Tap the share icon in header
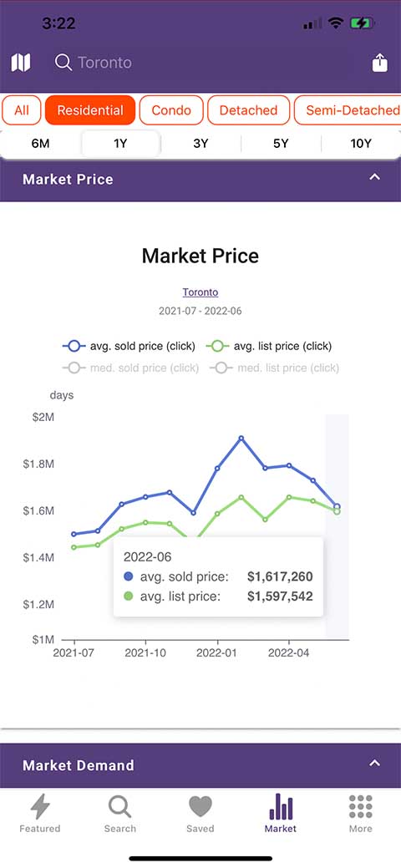The height and width of the screenshot is (868, 401). tap(380, 63)
